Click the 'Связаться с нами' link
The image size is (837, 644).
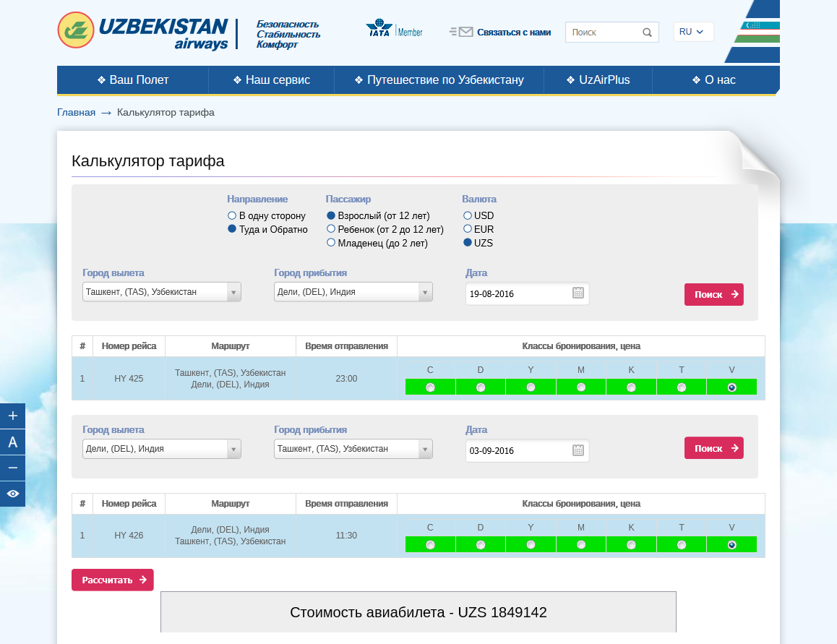click(x=513, y=33)
